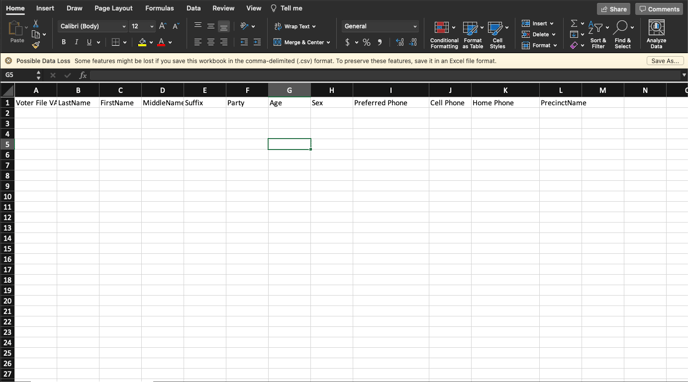This screenshot has width=688, height=382.
Task: Click the formula bar input field
Action: click(385, 75)
